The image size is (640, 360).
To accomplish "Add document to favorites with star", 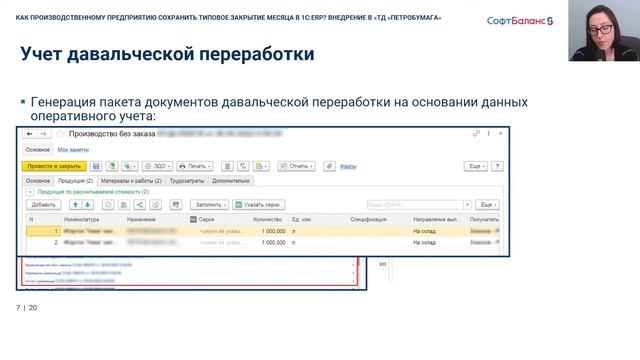I will point(61,134).
